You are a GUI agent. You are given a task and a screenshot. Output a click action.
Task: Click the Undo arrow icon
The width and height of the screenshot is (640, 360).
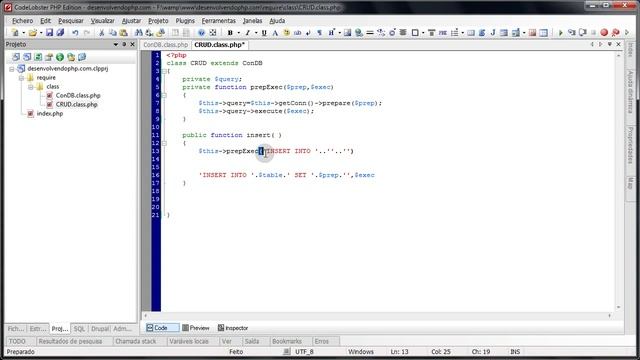(x=75, y=33)
